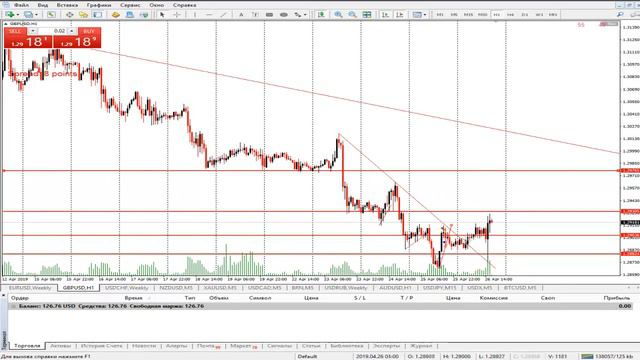640x360 pixels.
Task: Click the red SELL price button
Action: 28,42
